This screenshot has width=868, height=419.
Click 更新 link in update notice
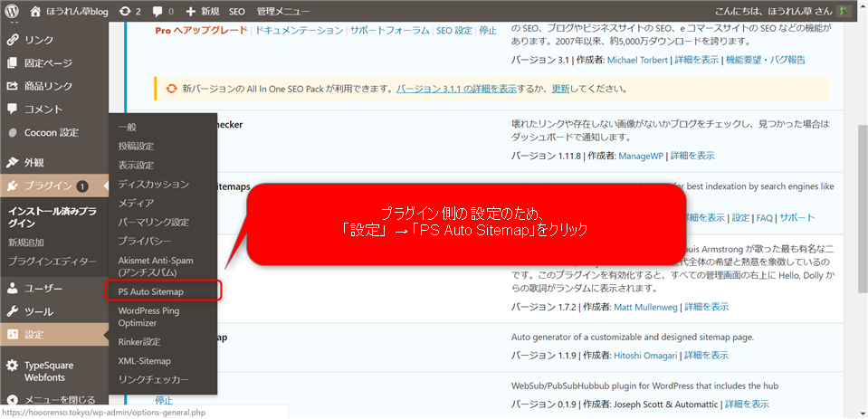coord(560,89)
